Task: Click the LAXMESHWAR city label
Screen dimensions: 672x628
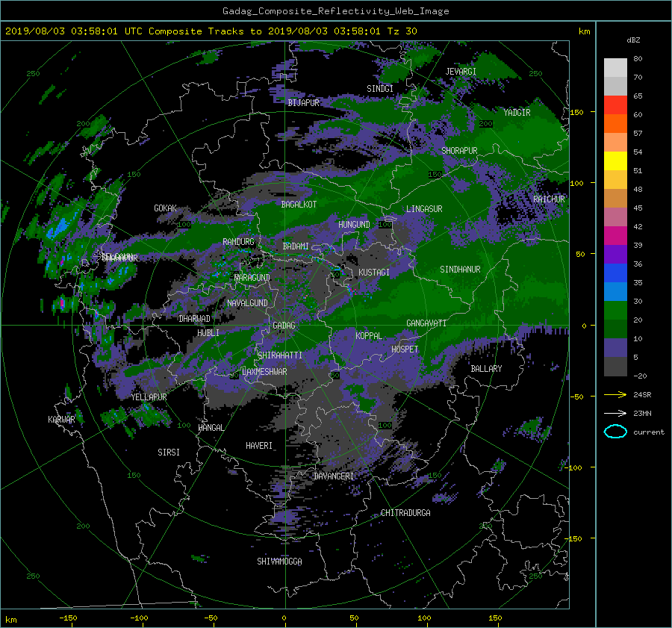Action: point(264,372)
